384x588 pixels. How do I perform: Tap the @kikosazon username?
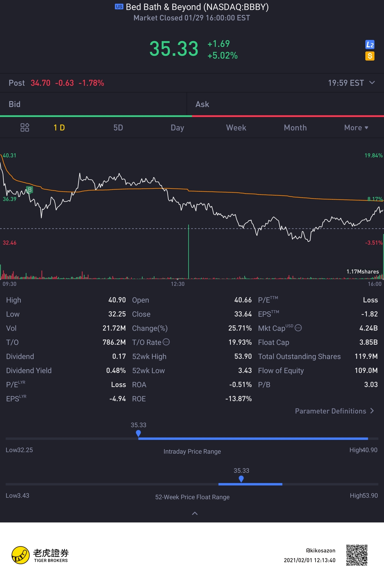click(x=320, y=550)
